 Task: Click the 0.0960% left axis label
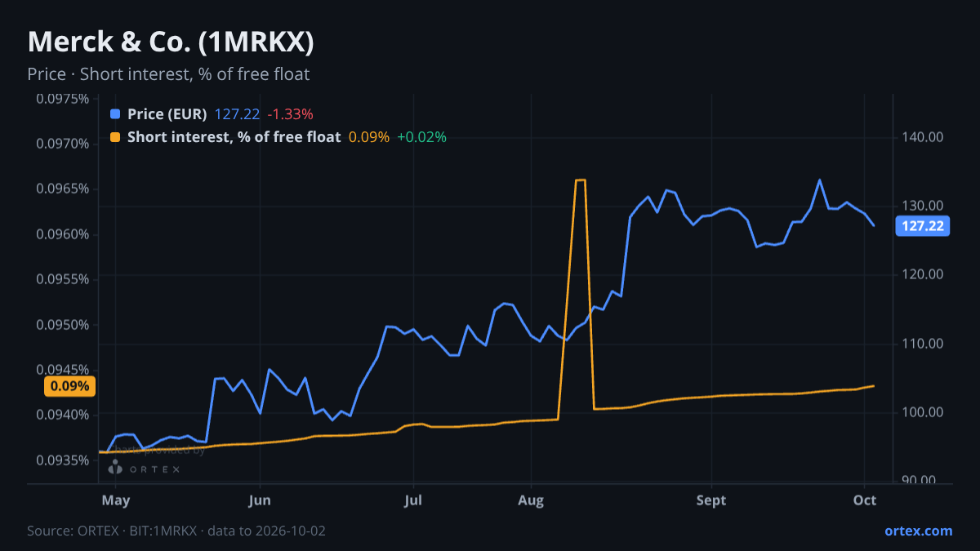click(62, 235)
